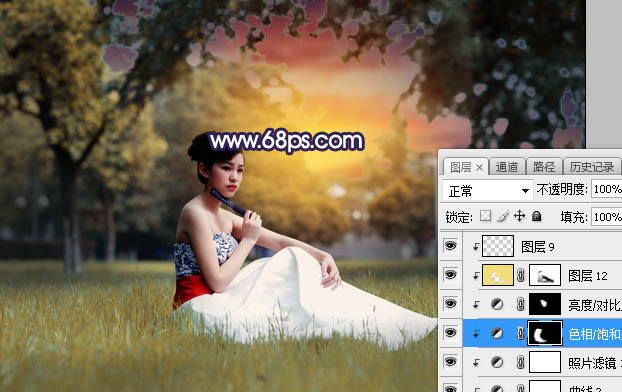622x392 pixels.
Task: Hide the 亮度/对比 adjustment layer
Action: [x=450, y=304]
